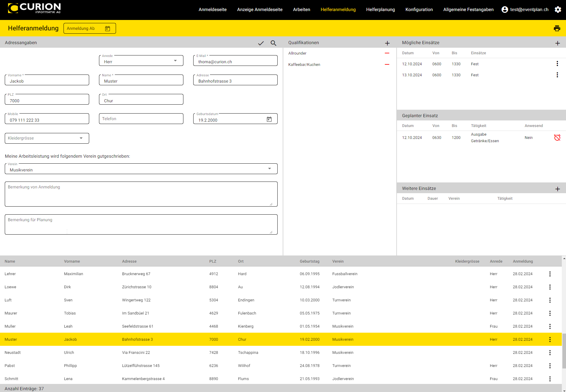Screen dimensions: 566x392
Task: Remove the Allrounder qualification
Action: (387, 53)
